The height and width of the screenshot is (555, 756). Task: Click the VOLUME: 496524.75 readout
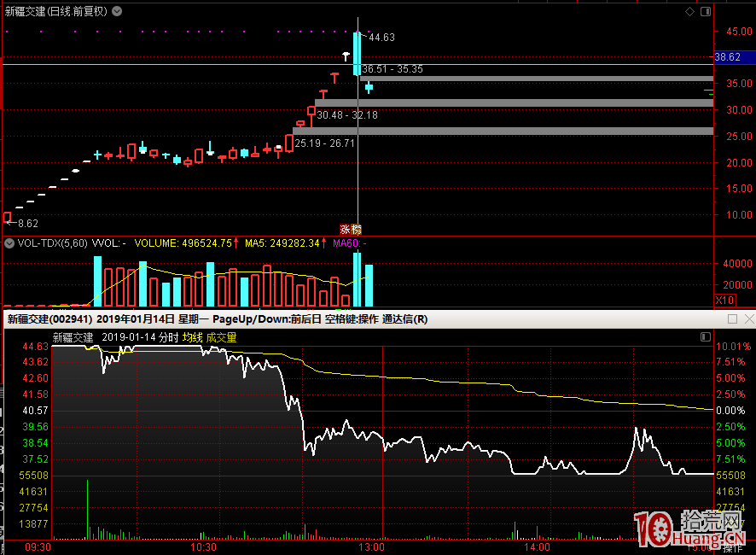(184, 243)
